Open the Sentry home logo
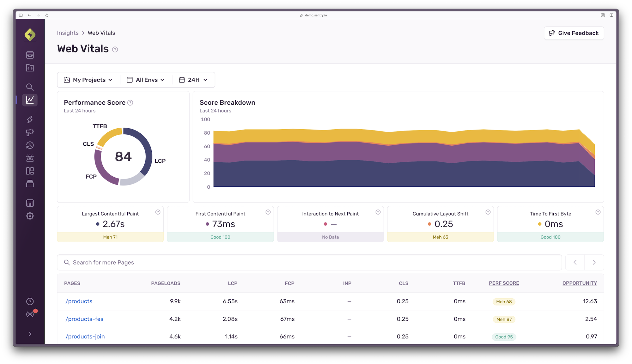This screenshot has height=364, width=632. [x=30, y=35]
